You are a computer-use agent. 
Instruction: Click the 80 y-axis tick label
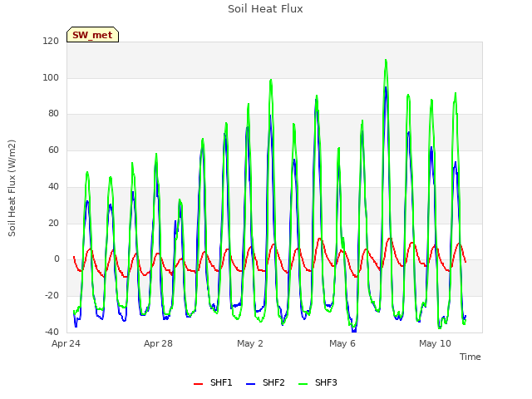point(53,113)
